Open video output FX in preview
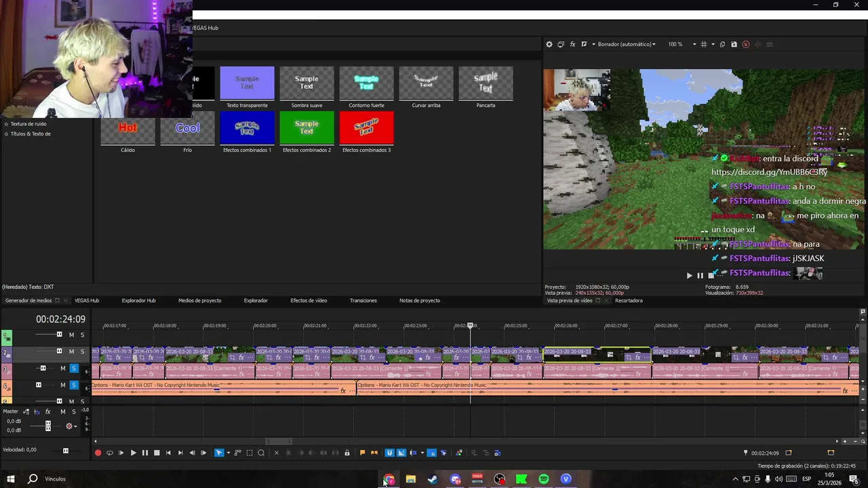868x488 pixels. click(572, 44)
